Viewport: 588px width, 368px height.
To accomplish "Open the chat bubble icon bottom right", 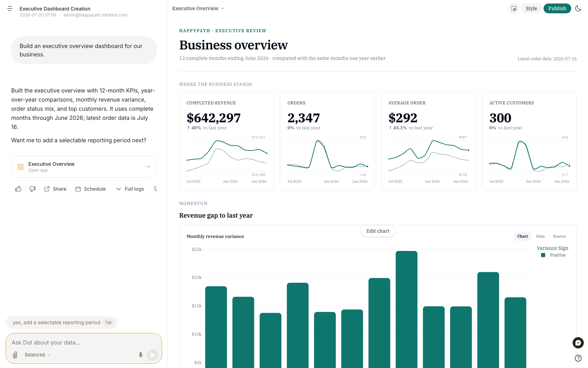I will click(x=578, y=343).
